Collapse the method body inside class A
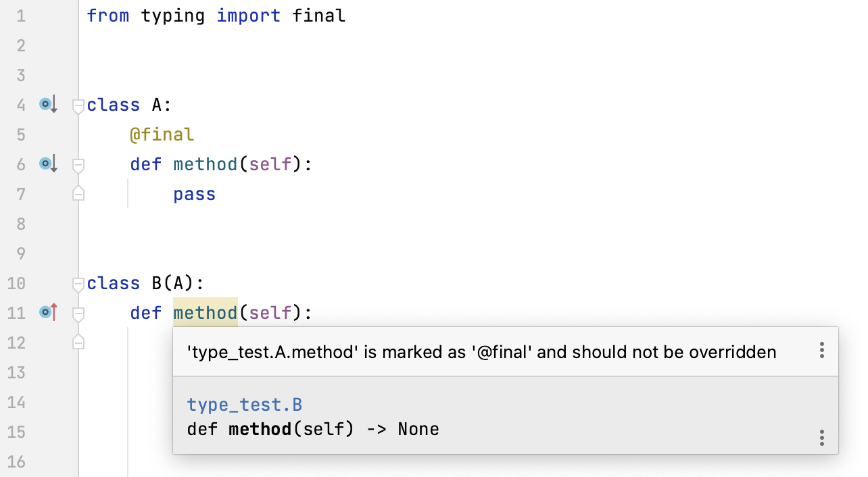This screenshot has width=868, height=477. [78, 164]
